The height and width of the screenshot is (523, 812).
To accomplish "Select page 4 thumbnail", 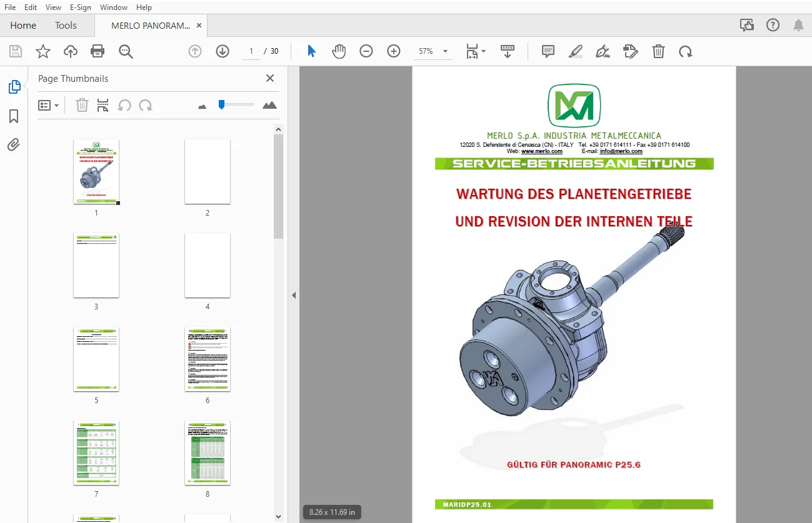I will (x=208, y=266).
